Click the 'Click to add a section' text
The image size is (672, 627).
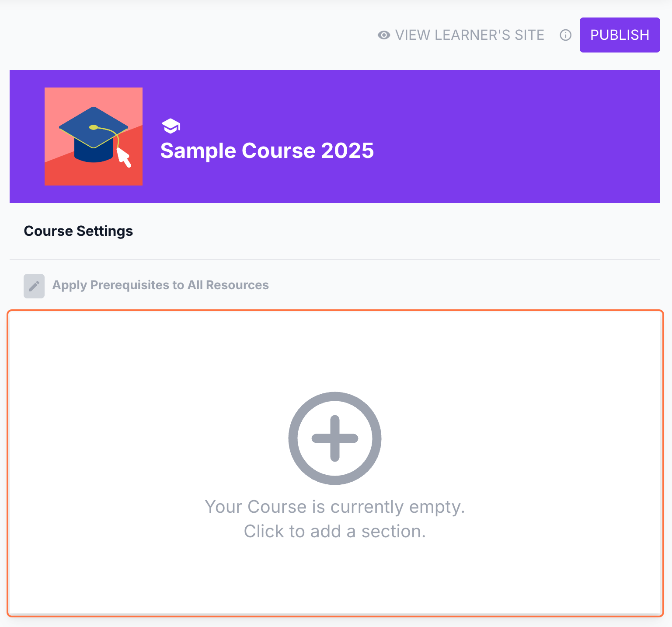click(335, 531)
